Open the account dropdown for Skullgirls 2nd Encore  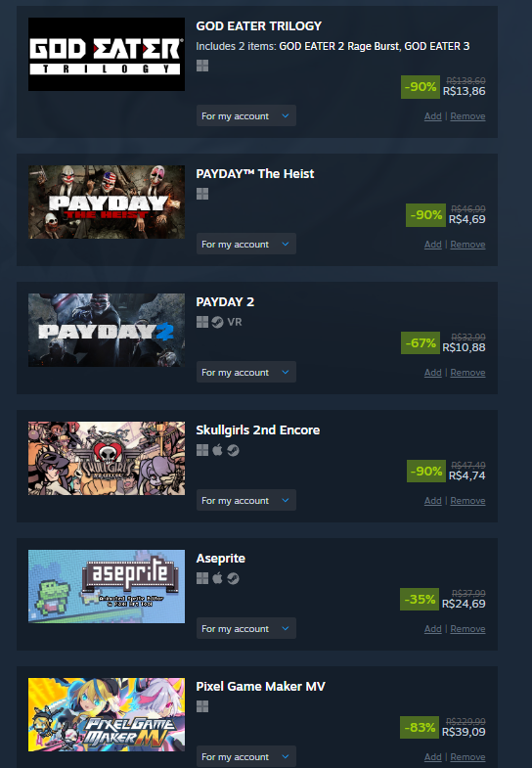[x=246, y=501]
